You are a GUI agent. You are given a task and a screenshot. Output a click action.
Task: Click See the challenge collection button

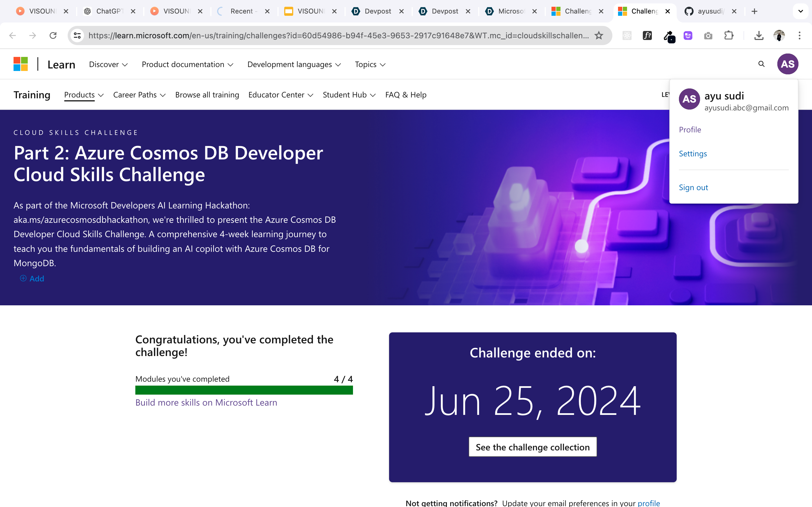tap(533, 447)
